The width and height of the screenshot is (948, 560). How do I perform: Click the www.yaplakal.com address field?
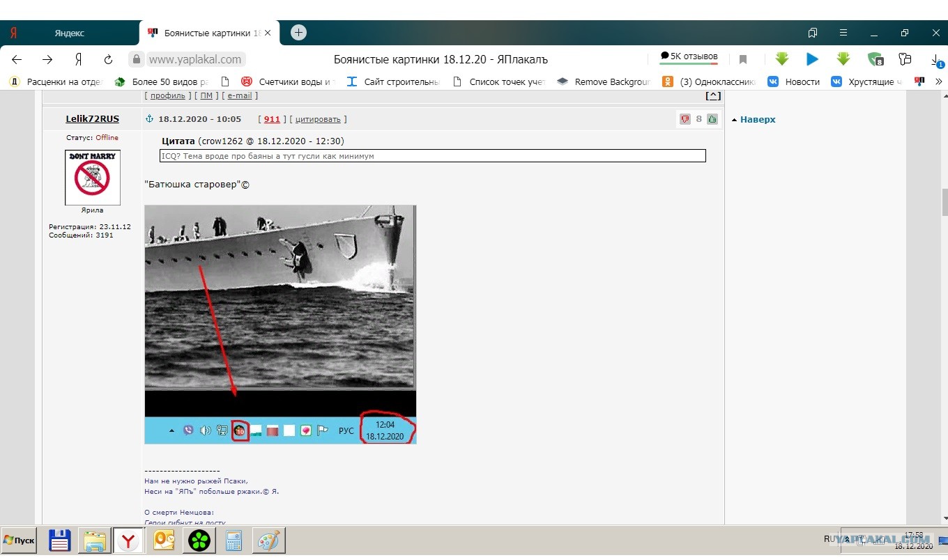tap(195, 60)
